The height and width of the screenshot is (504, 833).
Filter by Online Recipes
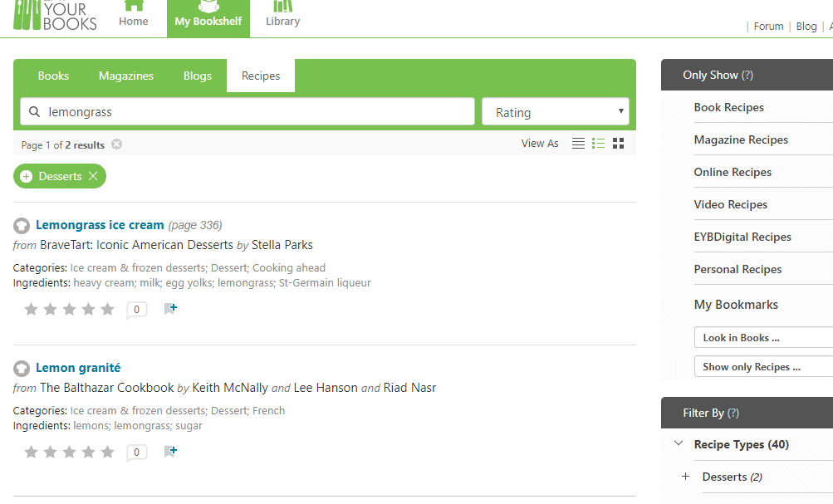click(x=733, y=172)
